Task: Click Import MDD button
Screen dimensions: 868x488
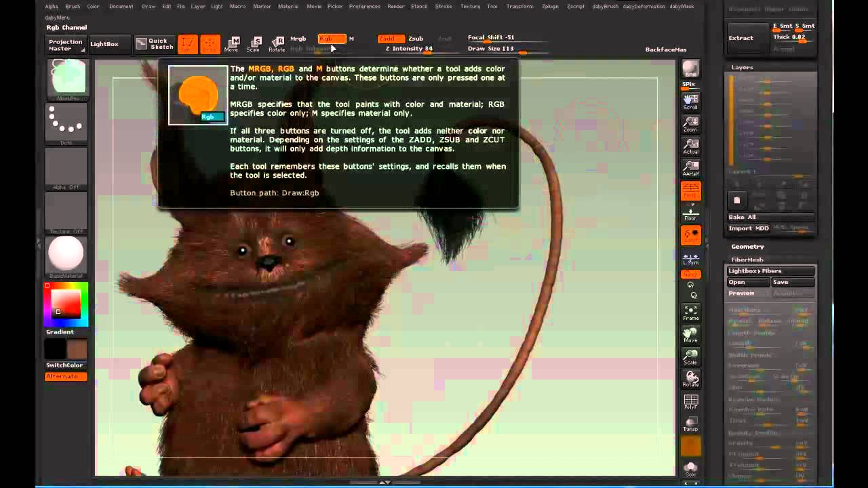Action: pos(749,228)
